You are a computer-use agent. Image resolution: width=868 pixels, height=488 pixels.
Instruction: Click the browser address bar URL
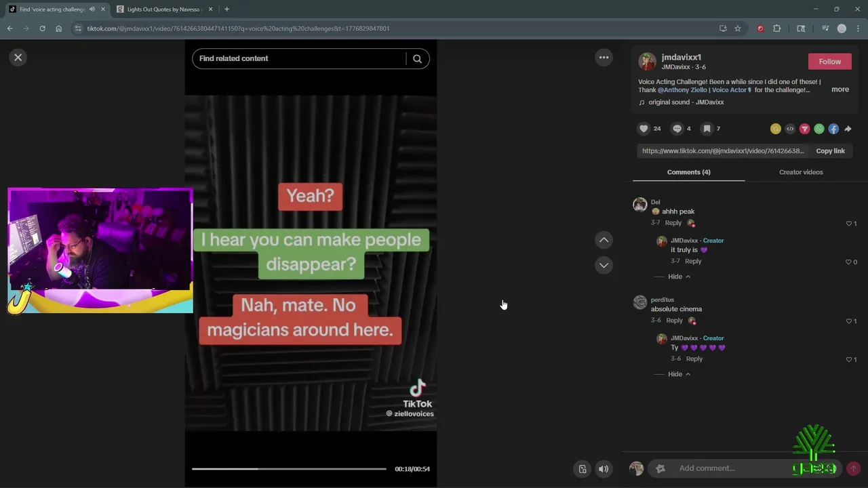(238, 28)
